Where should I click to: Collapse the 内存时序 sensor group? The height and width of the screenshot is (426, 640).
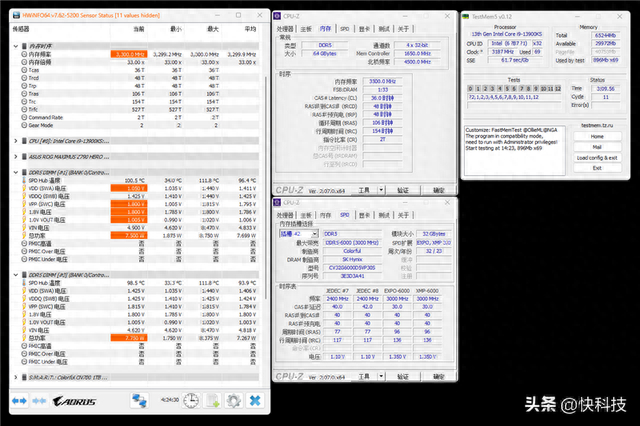pos(7,45)
